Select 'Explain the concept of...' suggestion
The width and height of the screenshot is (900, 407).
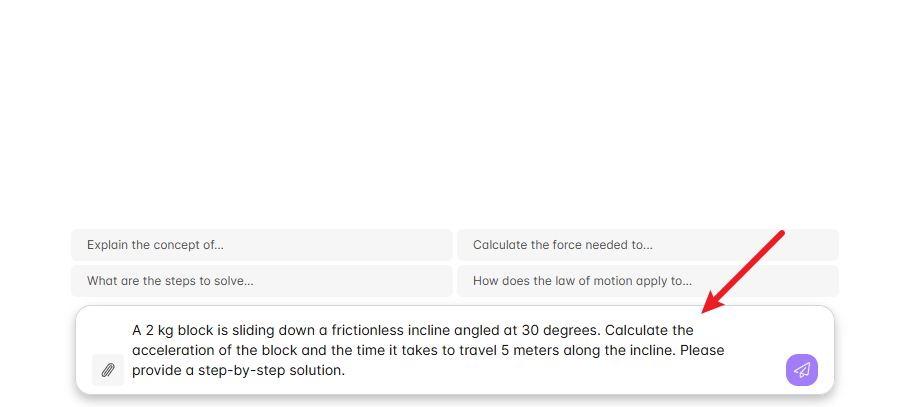(x=262, y=245)
